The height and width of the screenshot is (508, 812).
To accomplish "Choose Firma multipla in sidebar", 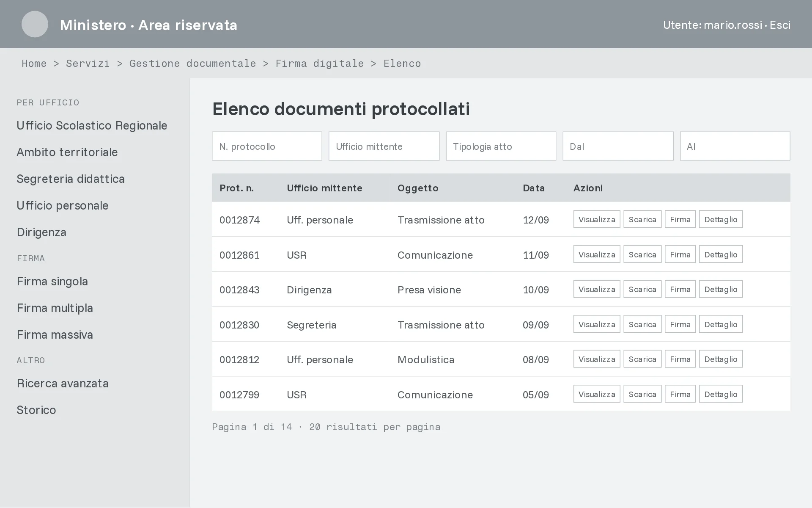I will (x=55, y=308).
